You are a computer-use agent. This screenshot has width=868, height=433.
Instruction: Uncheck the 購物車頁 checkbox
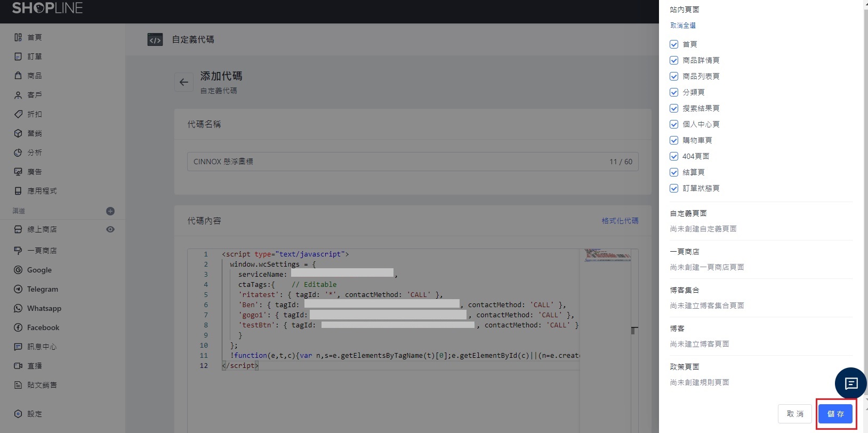pyautogui.click(x=674, y=140)
